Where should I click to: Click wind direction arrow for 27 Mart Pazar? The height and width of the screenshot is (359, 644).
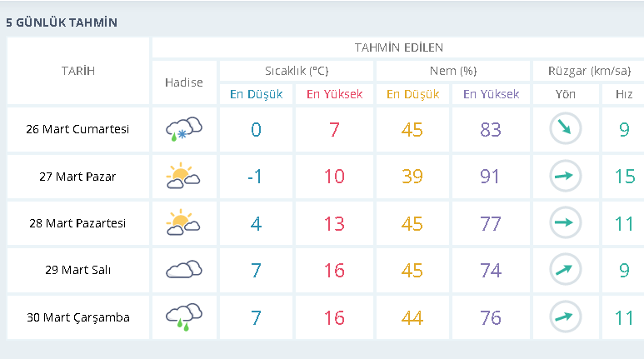566,176
